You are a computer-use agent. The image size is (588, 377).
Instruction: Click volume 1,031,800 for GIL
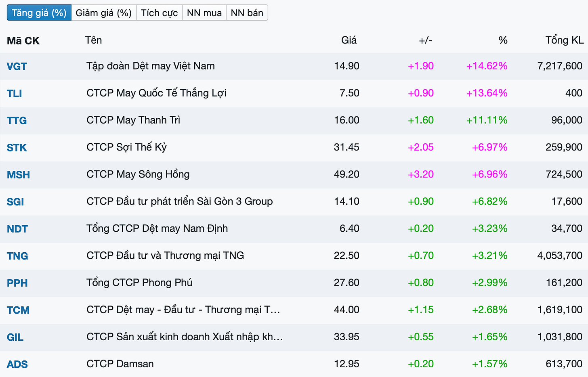pyautogui.click(x=560, y=337)
